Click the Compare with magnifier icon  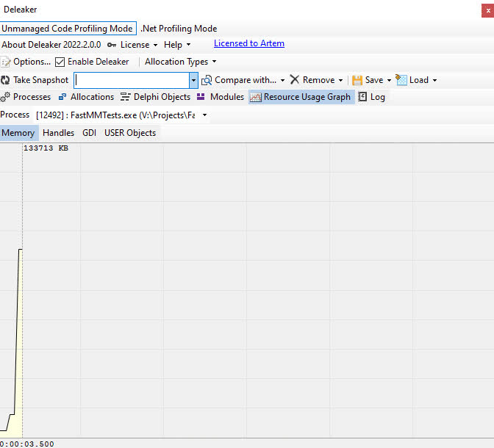tap(207, 80)
